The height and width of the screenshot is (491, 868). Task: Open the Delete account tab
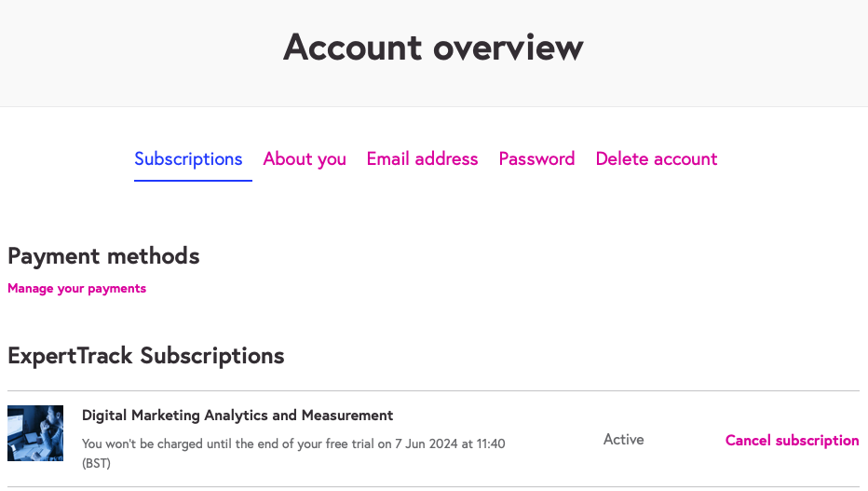coord(656,158)
